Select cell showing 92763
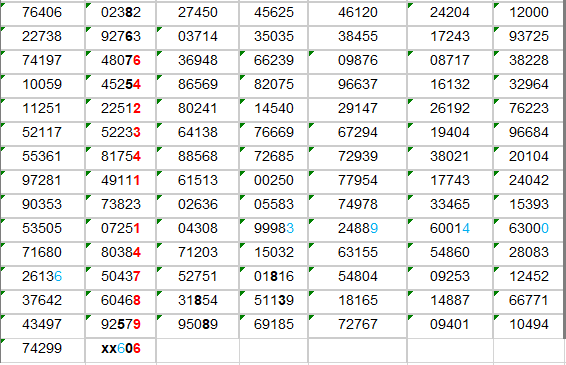 point(121,37)
